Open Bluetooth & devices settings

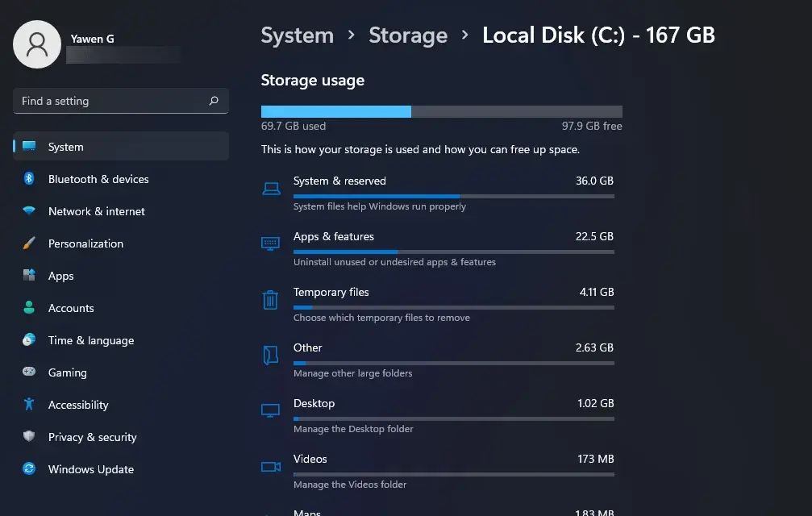(x=121, y=179)
